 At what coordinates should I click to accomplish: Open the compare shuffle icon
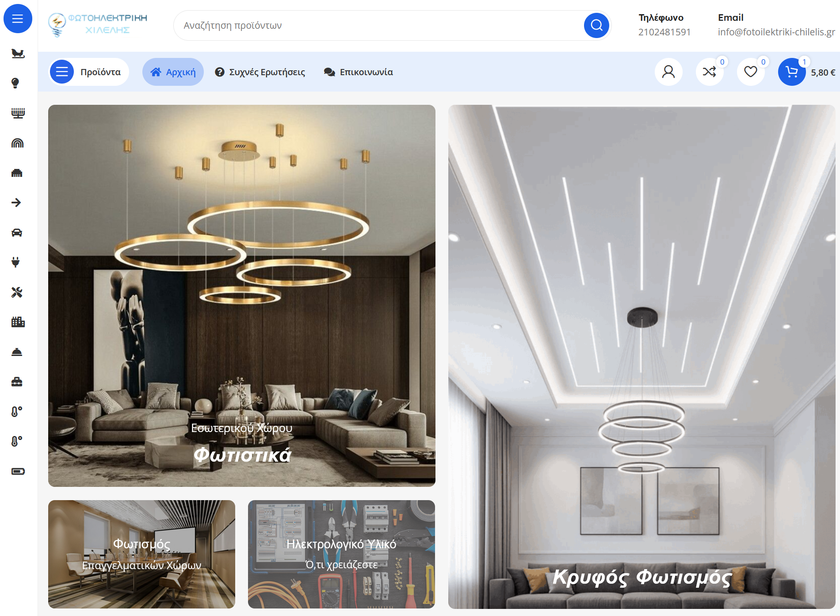point(709,72)
